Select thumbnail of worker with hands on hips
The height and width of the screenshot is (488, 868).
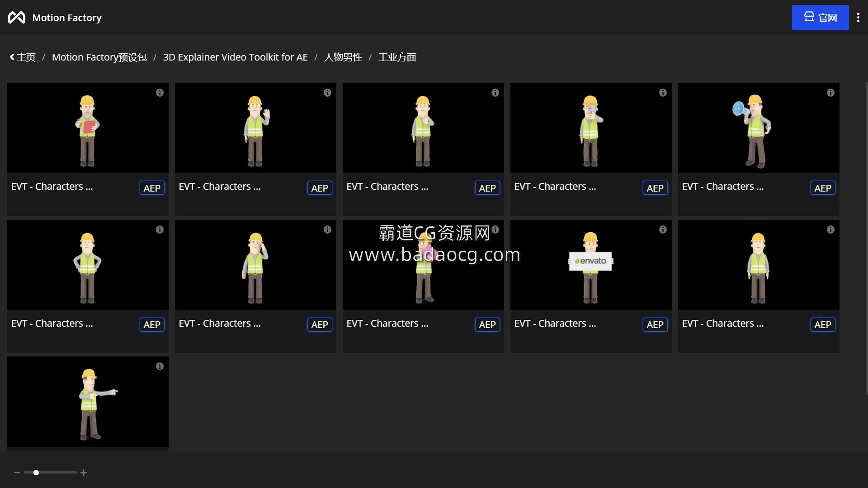click(x=88, y=265)
